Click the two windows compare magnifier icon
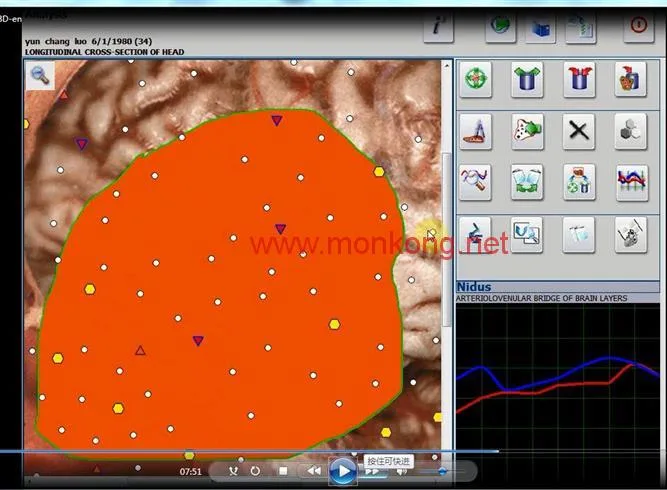Screen dimensions: 667x490 [527, 235]
